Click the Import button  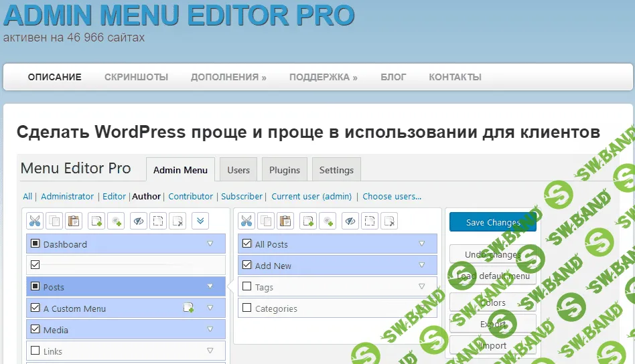[493, 345]
